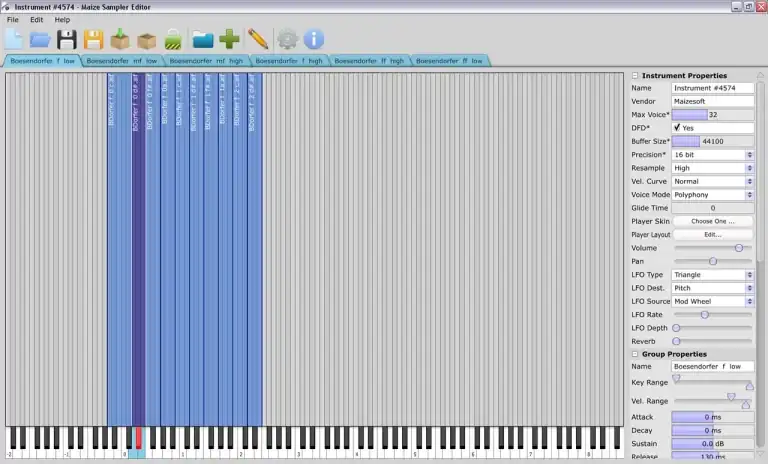Open the LFO Dest. Pitch dropdown

713,288
